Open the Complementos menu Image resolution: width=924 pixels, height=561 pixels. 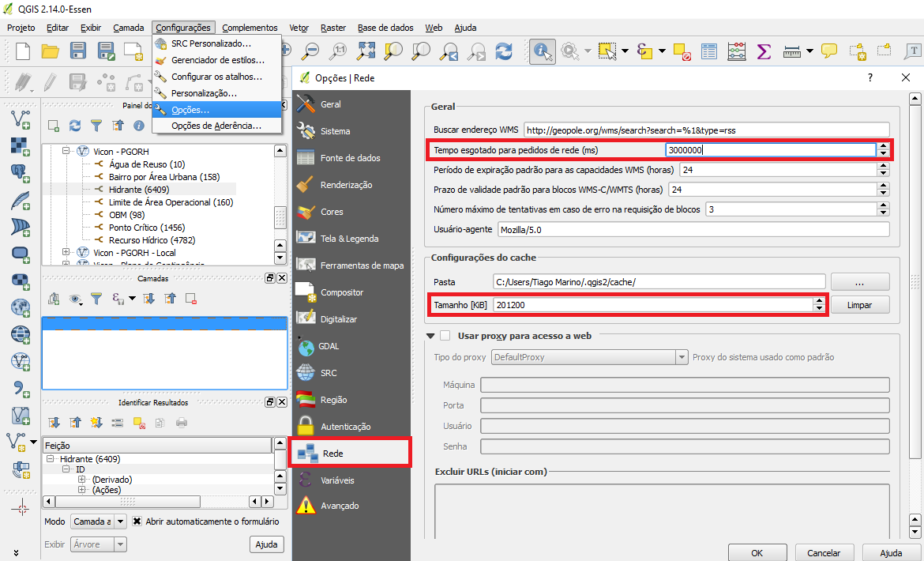pyautogui.click(x=250, y=28)
